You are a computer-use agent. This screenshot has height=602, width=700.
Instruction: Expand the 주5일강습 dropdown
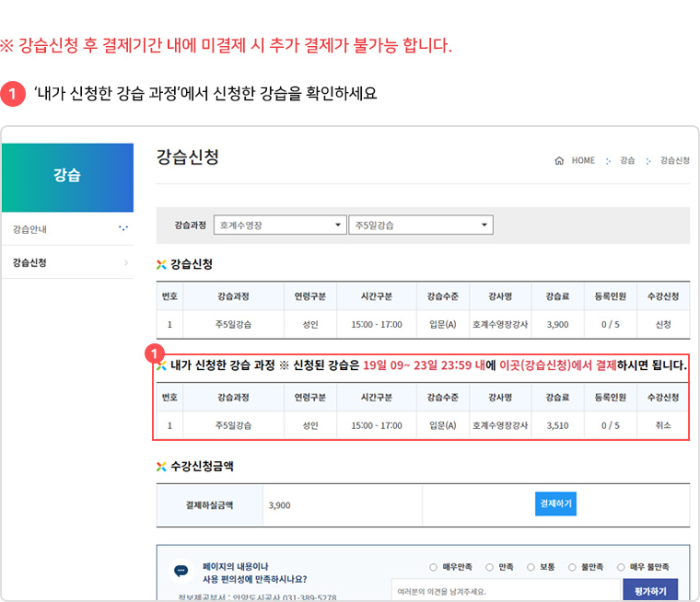click(x=420, y=225)
